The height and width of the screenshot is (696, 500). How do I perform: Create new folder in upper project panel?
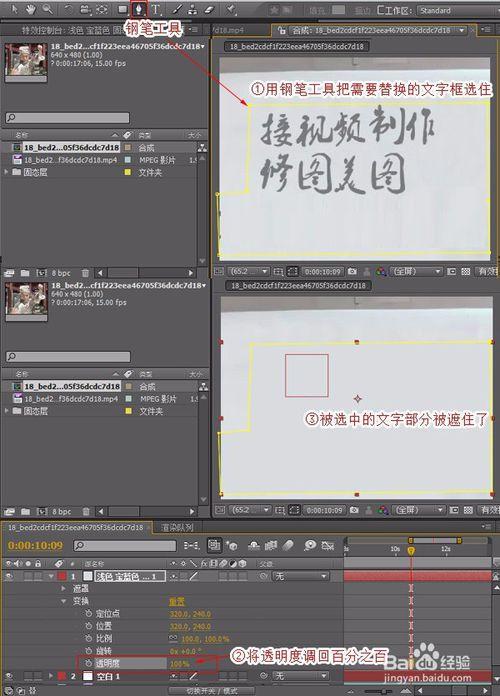(25, 273)
